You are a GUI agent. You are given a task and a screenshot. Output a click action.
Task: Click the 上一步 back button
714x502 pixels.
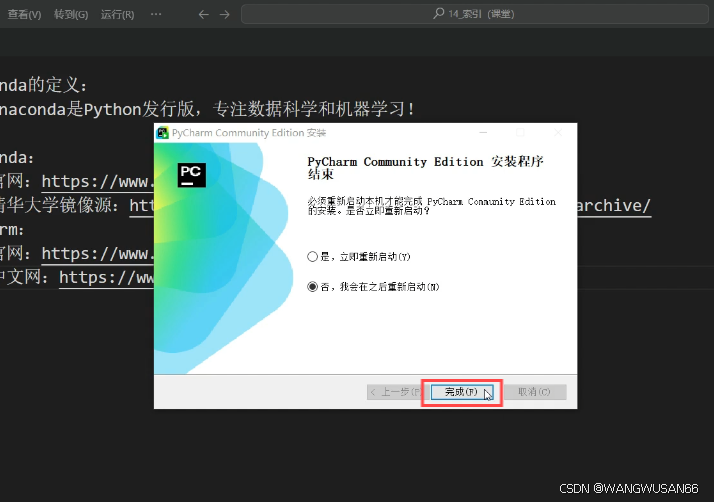[395, 392]
